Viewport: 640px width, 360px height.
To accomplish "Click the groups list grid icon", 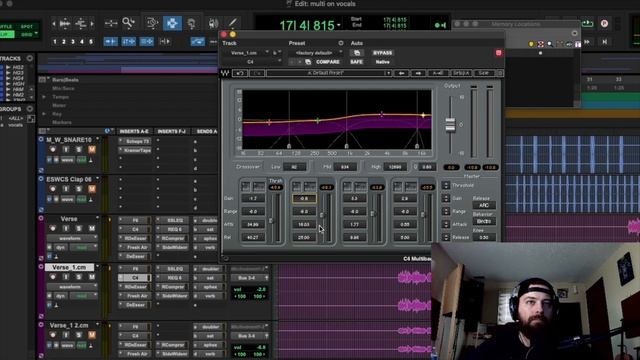I will click(31, 118).
